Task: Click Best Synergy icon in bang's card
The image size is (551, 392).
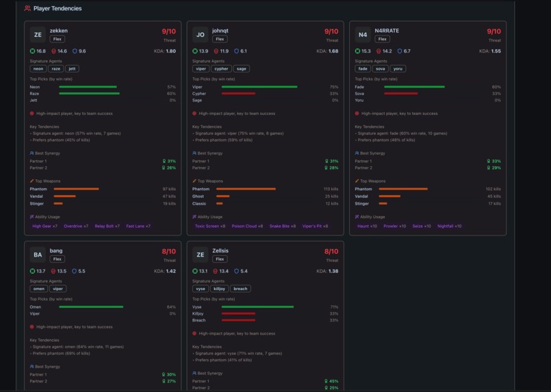Action: tap(31, 367)
